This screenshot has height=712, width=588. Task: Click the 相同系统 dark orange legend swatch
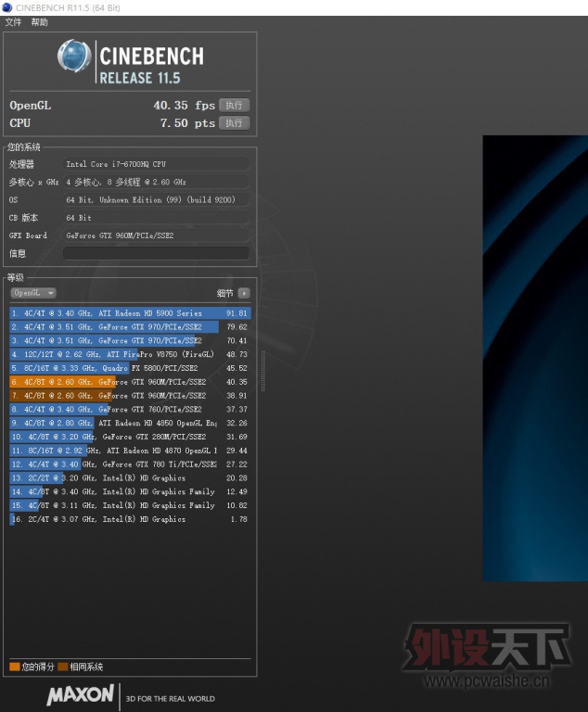coord(63,667)
